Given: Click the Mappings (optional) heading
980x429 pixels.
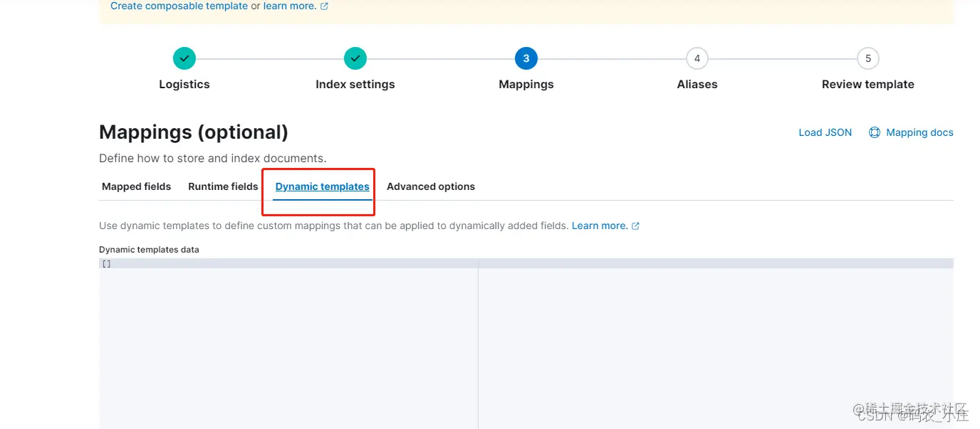Looking at the screenshot, I should (194, 132).
